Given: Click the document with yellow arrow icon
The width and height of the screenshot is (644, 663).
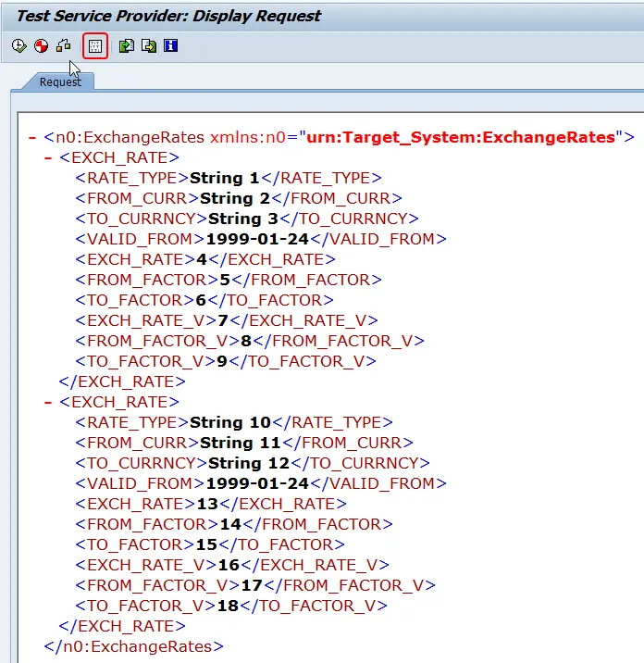Looking at the screenshot, I should [x=149, y=45].
